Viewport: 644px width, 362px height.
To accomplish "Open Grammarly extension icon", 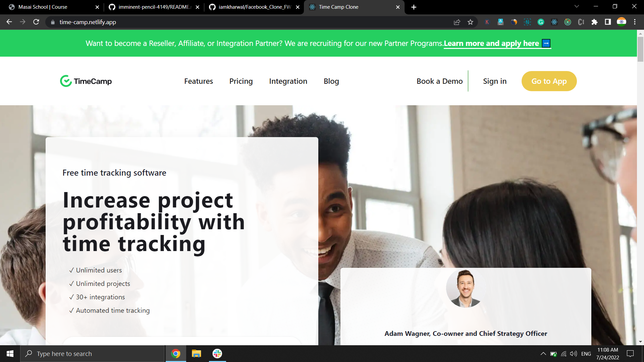I will coord(541,22).
